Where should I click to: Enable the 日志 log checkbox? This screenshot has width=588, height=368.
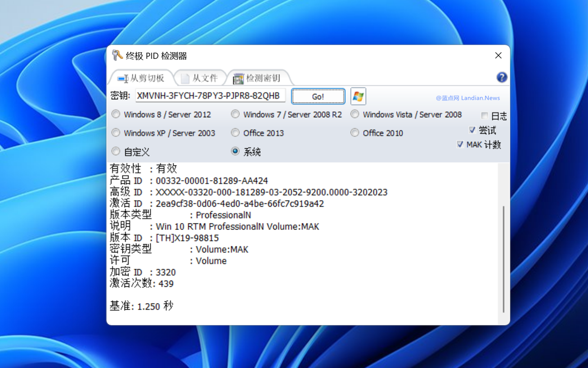pos(485,116)
